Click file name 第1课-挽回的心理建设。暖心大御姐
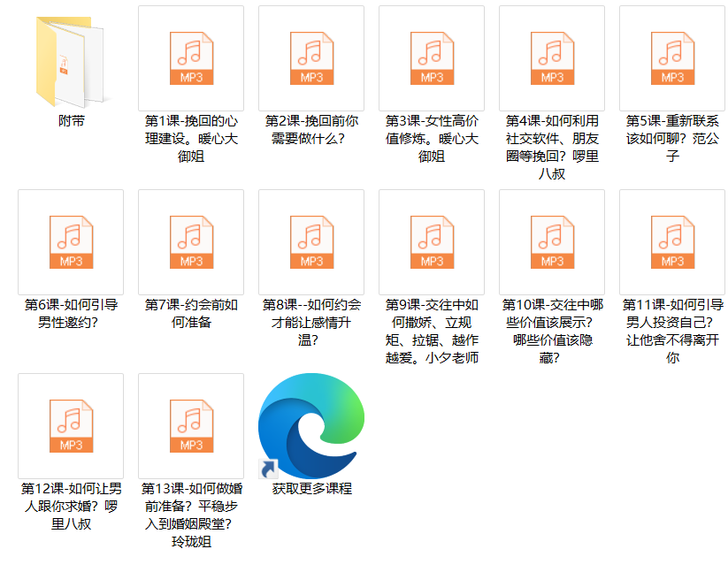Viewport: 728px width, 572px height. click(x=191, y=139)
